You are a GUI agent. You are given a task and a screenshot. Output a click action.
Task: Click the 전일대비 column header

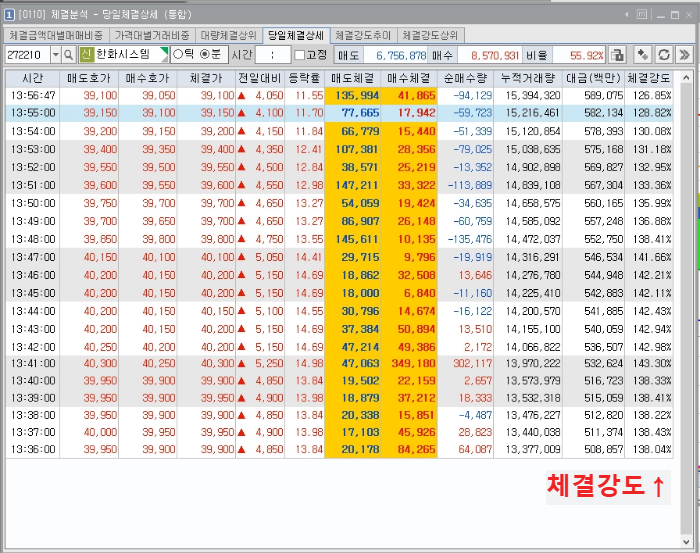(x=259, y=78)
